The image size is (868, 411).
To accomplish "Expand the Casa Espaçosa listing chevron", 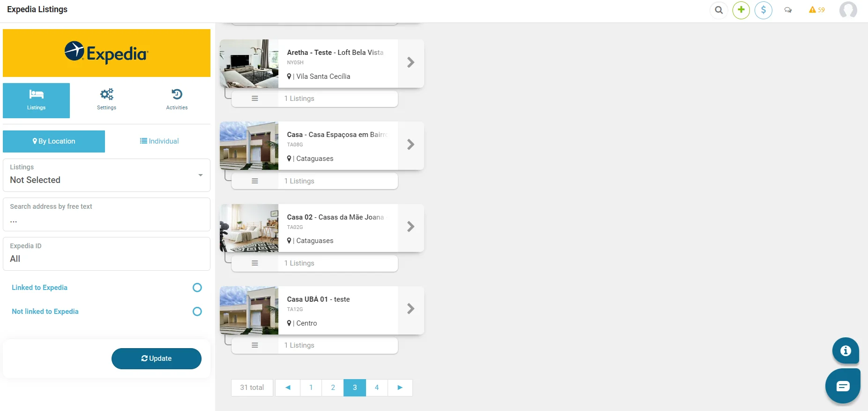I will click(x=411, y=145).
